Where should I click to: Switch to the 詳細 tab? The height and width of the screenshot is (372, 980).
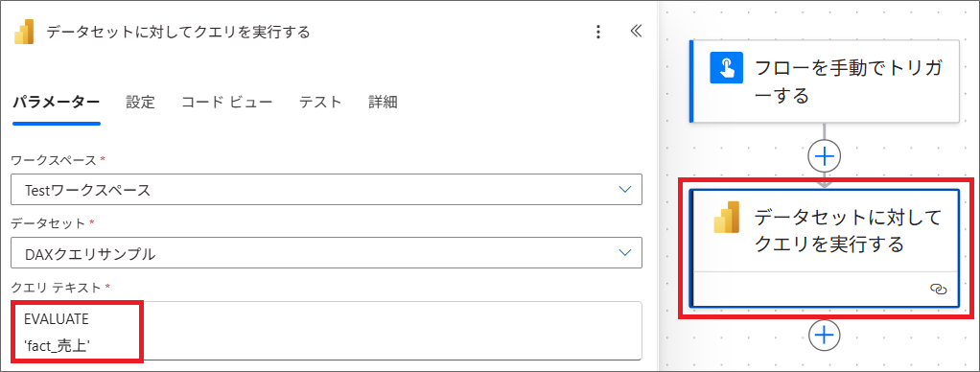383,102
